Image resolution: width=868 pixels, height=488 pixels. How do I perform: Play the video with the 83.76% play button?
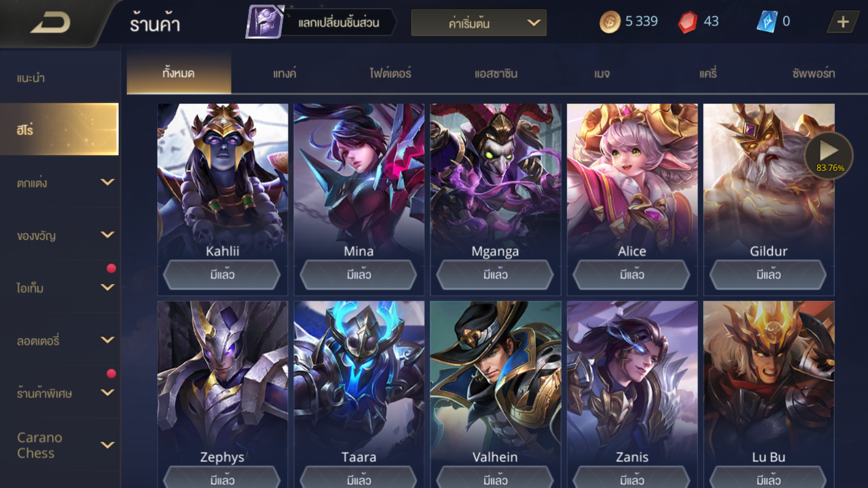tap(829, 156)
